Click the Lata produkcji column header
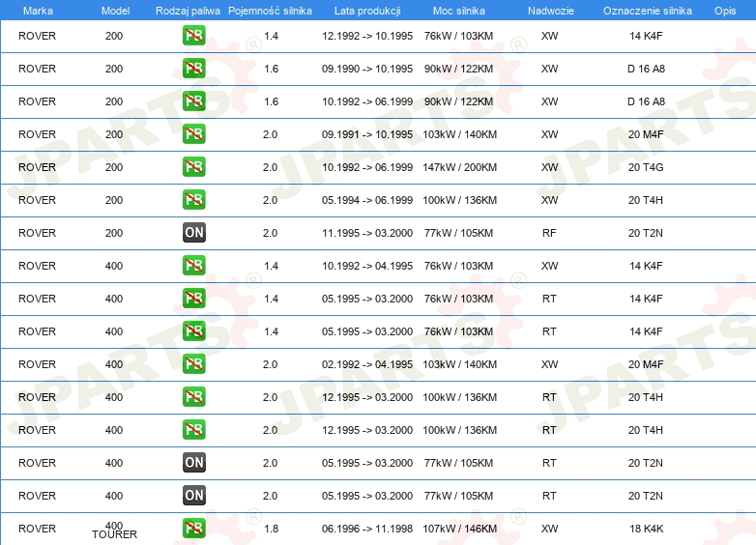Viewport: 756px width, 545px height. pos(367,11)
